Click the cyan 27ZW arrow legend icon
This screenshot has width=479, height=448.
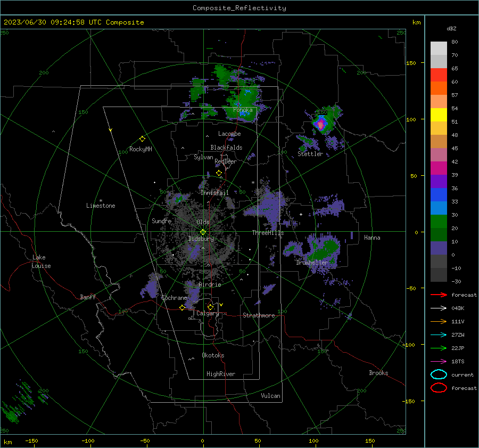point(439,335)
